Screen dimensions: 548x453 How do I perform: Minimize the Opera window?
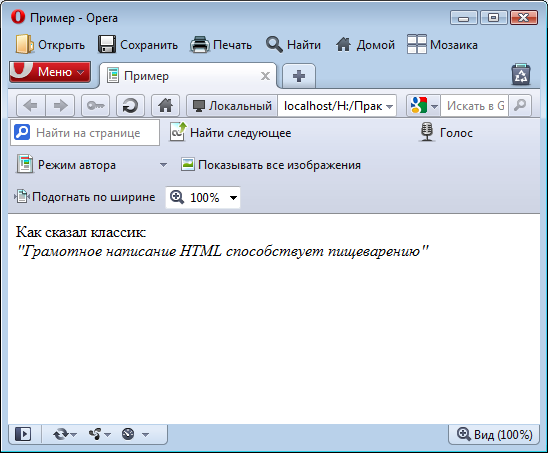[x=464, y=17]
